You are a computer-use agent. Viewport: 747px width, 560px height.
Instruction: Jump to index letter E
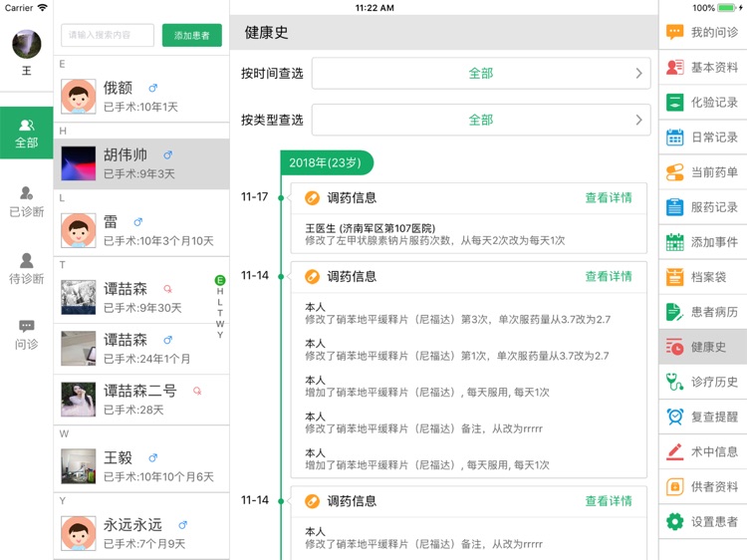point(220,280)
